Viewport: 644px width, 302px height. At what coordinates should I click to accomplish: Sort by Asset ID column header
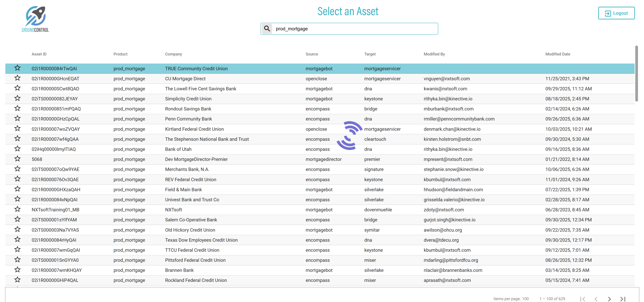39,54
